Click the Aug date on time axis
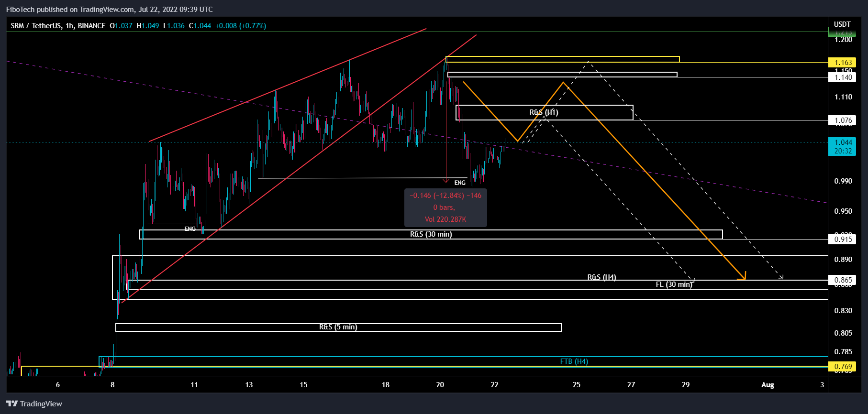 [768, 385]
